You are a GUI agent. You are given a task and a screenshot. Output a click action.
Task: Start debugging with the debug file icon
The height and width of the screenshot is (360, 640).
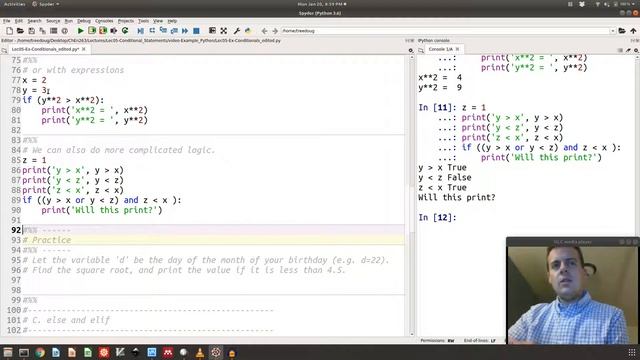tap(140, 31)
